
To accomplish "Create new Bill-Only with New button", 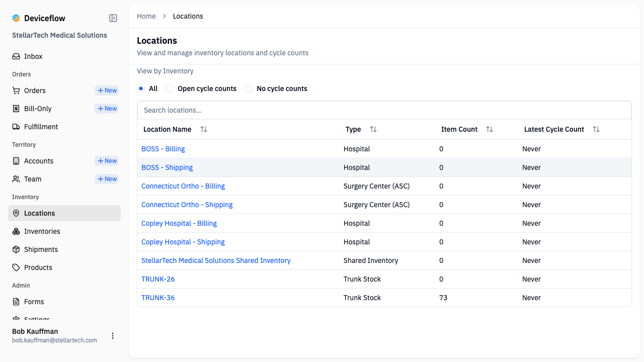I will (107, 109).
